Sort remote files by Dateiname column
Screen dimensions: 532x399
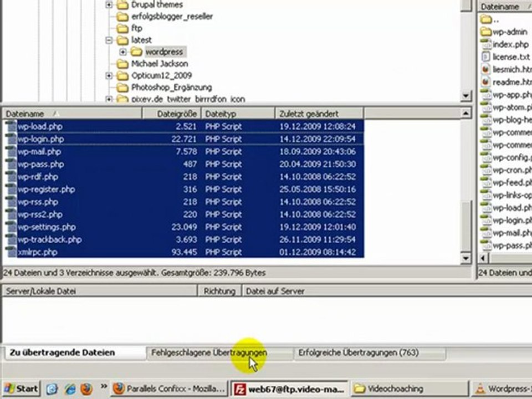tap(505, 7)
